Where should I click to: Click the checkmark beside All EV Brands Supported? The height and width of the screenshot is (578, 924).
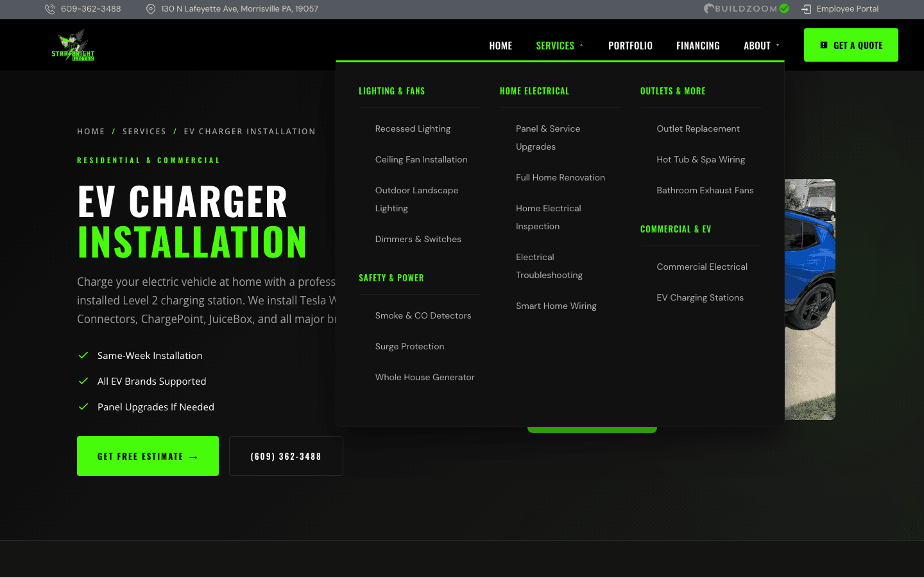point(83,381)
